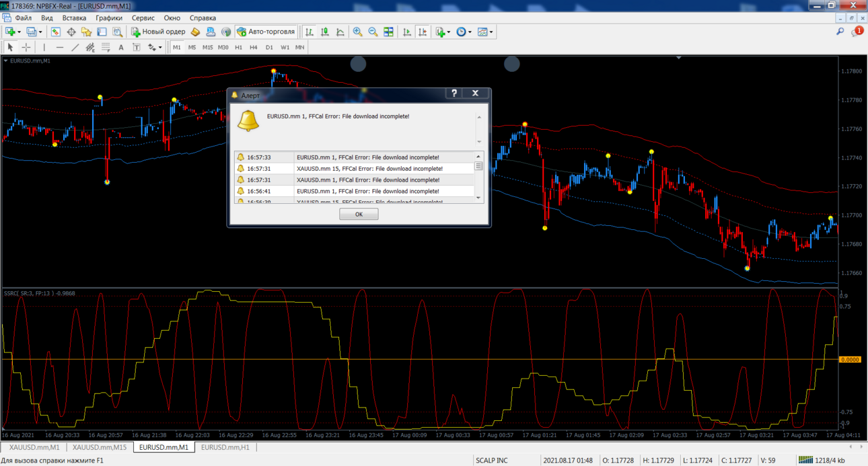
Task: Open the New Chart toolbar icon
Action: pos(10,32)
